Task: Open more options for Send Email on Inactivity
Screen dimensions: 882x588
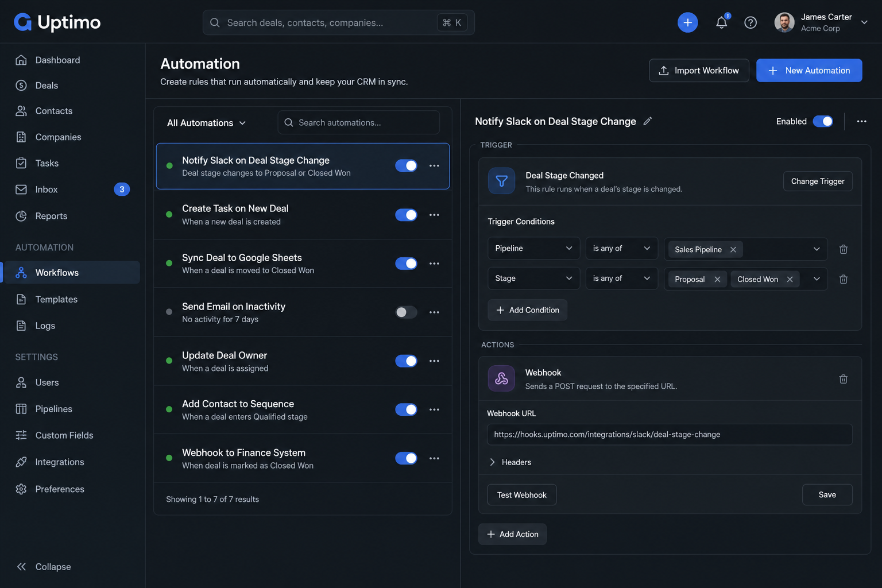Action: [434, 312]
